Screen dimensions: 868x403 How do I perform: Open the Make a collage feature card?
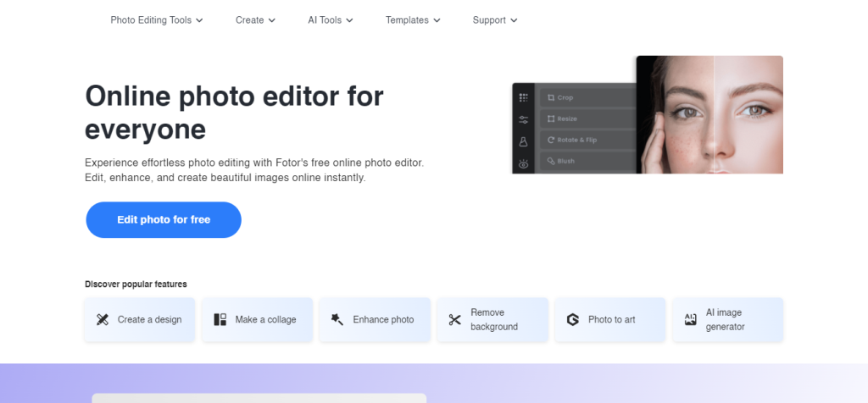[258, 319]
